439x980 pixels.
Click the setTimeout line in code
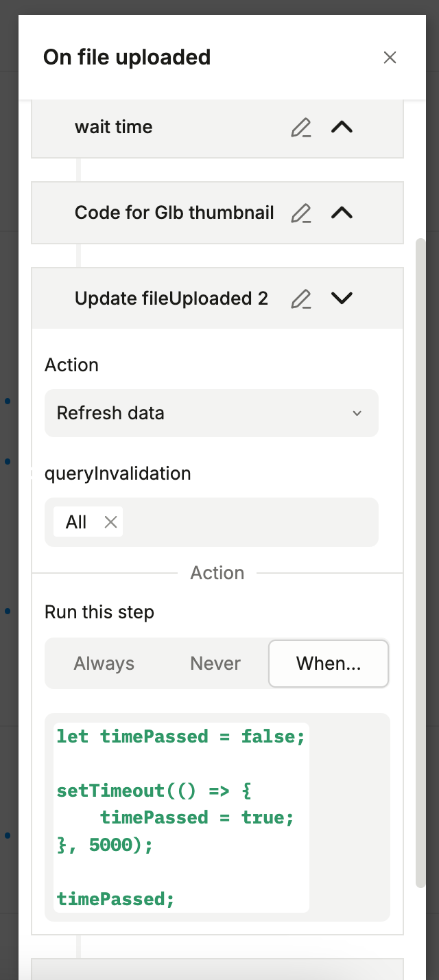(x=154, y=791)
